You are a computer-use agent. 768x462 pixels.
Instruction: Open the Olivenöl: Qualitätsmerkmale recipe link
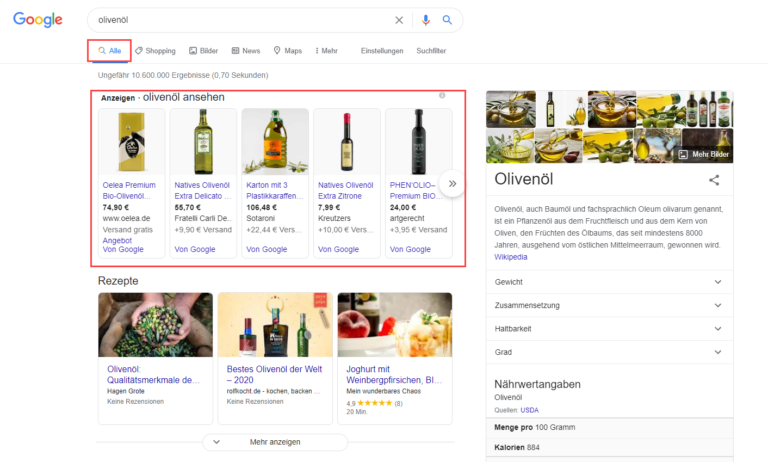pos(153,374)
